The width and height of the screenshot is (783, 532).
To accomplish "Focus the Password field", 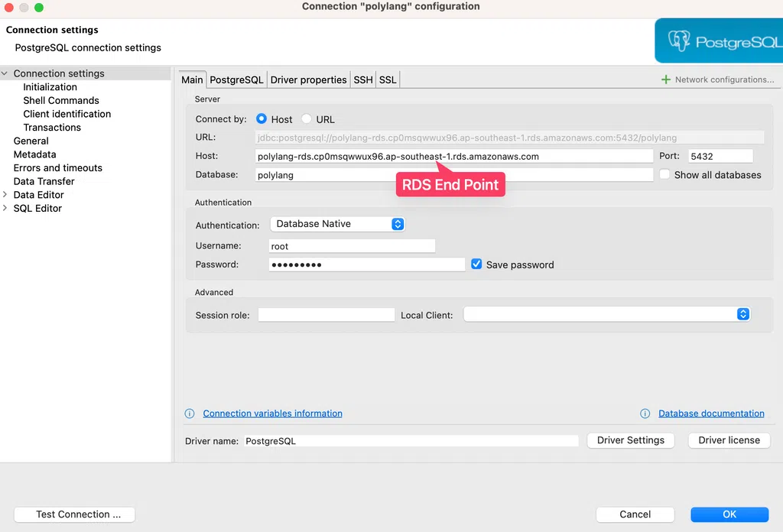I will 366,264.
